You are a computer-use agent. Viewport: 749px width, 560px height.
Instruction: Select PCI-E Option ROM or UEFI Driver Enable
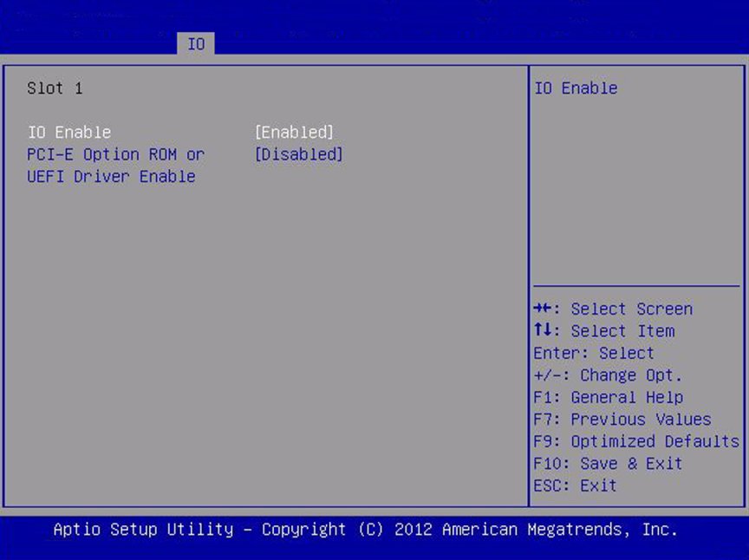coord(115,166)
